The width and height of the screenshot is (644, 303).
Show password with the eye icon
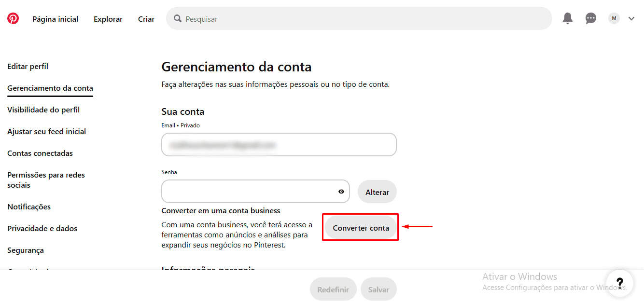pyautogui.click(x=341, y=192)
